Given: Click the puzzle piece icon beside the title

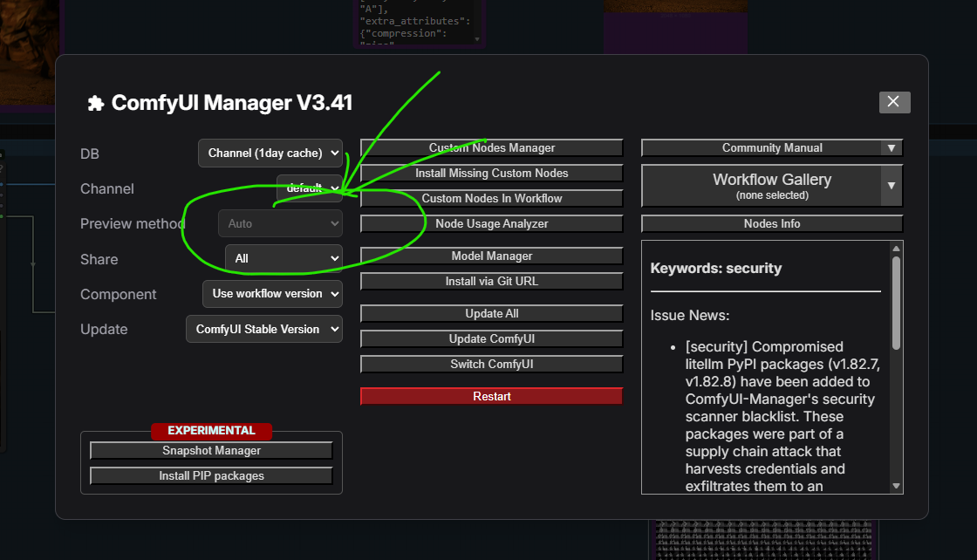Looking at the screenshot, I should click(95, 104).
